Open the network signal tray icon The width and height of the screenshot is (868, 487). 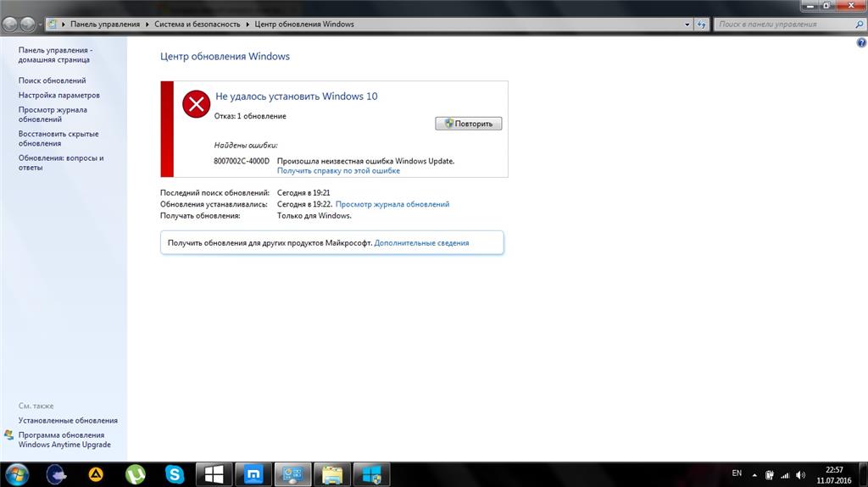(x=785, y=475)
